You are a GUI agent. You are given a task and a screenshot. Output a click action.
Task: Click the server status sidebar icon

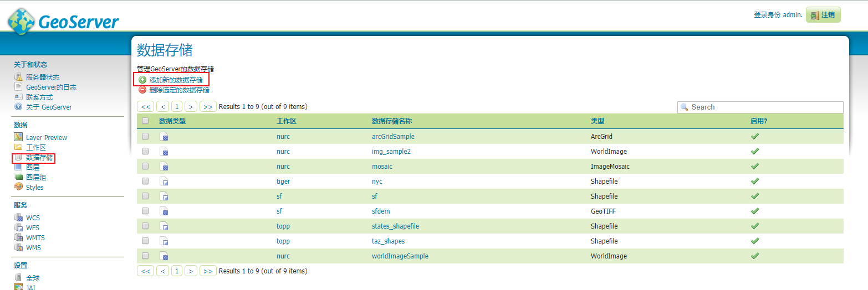18,77
